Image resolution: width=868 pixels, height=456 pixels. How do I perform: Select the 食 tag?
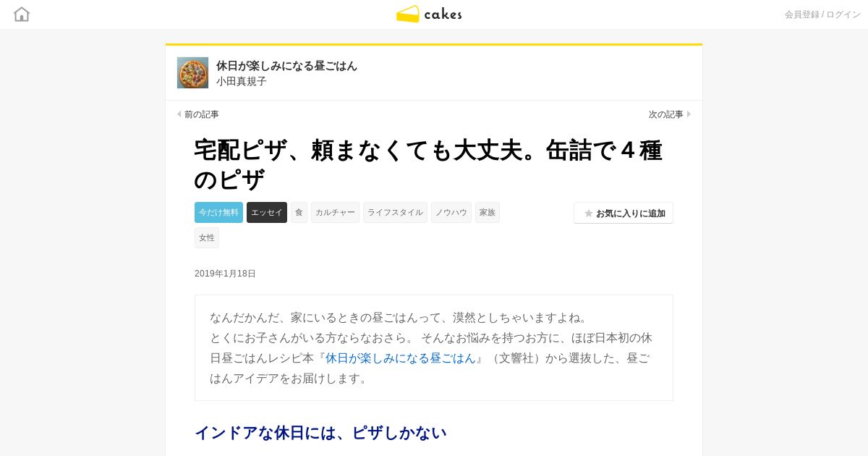[x=299, y=212]
